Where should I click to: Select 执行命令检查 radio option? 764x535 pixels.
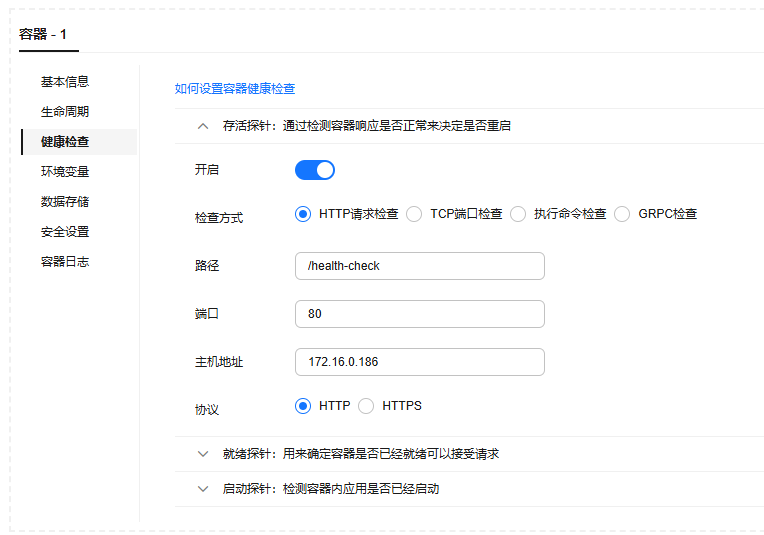(x=518, y=214)
